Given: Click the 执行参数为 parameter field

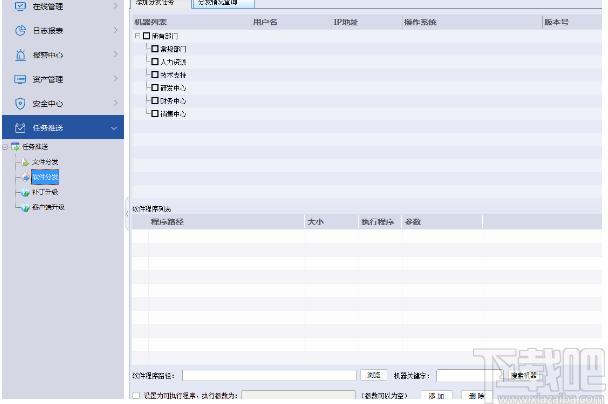Looking at the screenshot, I should pos(298,395).
